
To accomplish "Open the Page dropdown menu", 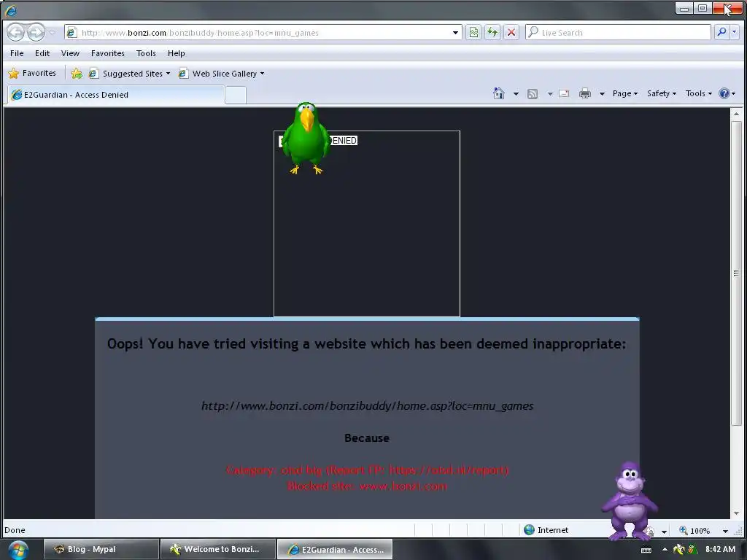I will (x=625, y=94).
